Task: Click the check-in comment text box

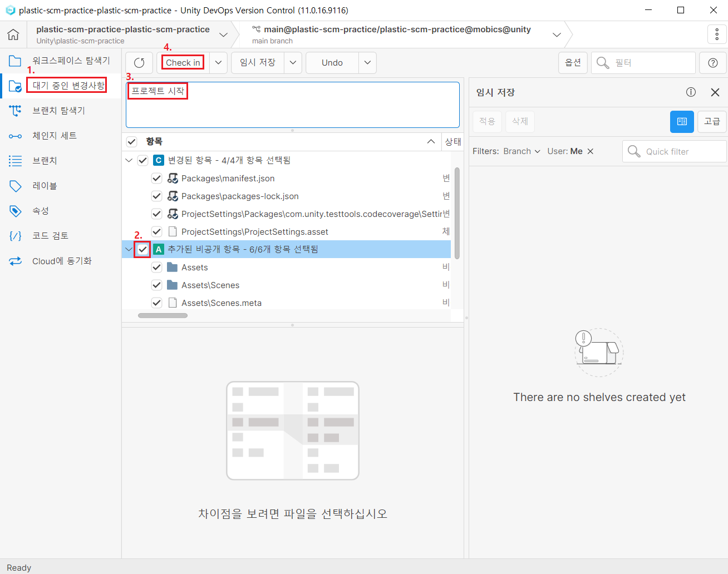Action: point(293,105)
